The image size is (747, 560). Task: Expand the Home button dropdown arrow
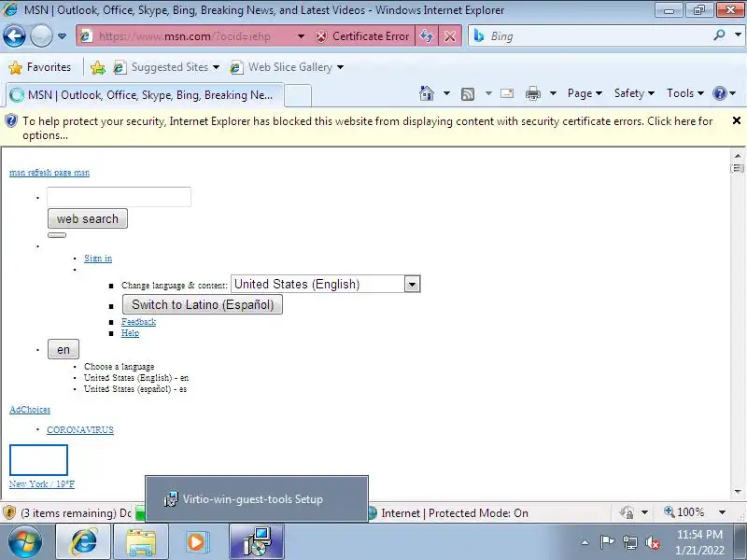pos(446,93)
